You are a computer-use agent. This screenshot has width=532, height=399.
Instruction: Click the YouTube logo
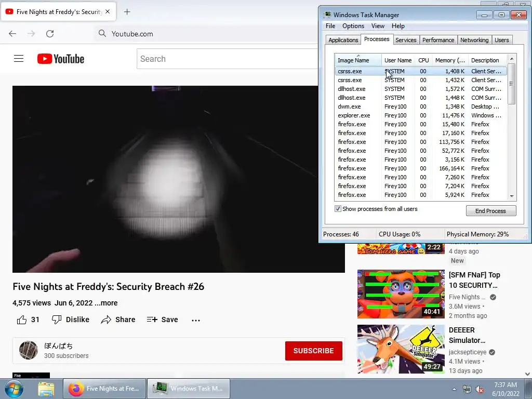(x=61, y=59)
